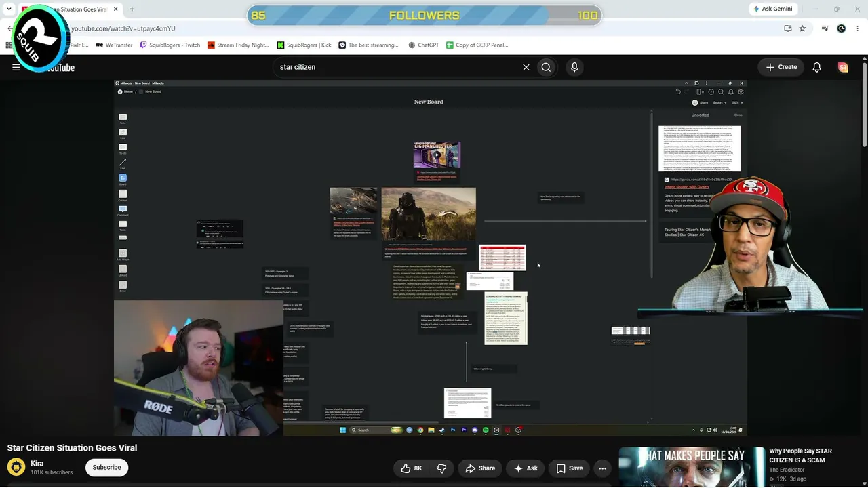Open the SquibRogers - Twitch bookmark
Screen dimensions: 868x488
(x=170, y=45)
